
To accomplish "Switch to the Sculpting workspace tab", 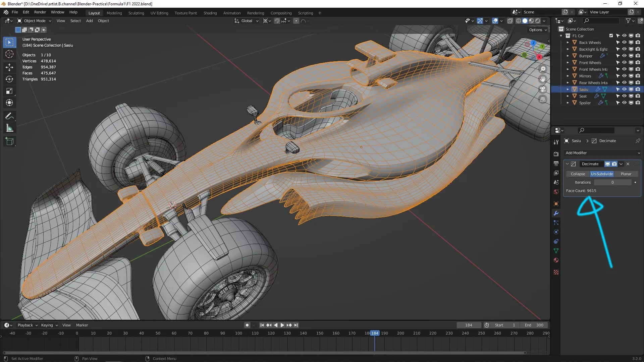I will click(x=136, y=13).
